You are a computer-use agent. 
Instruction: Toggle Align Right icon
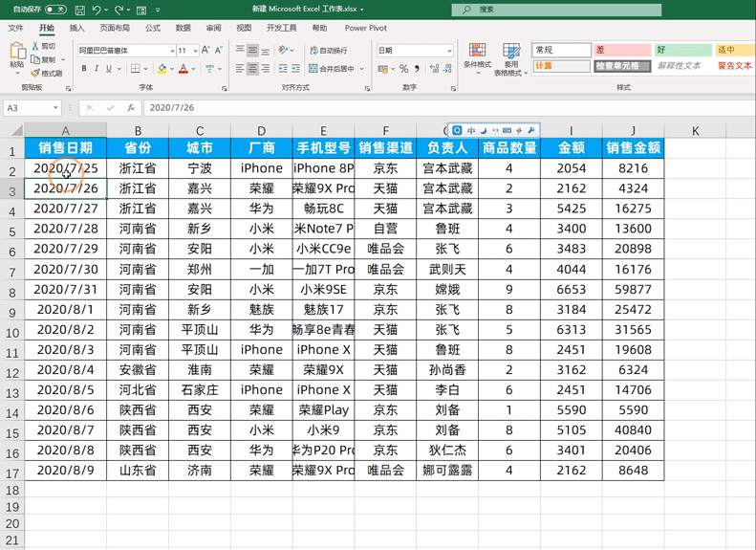pos(265,69)
